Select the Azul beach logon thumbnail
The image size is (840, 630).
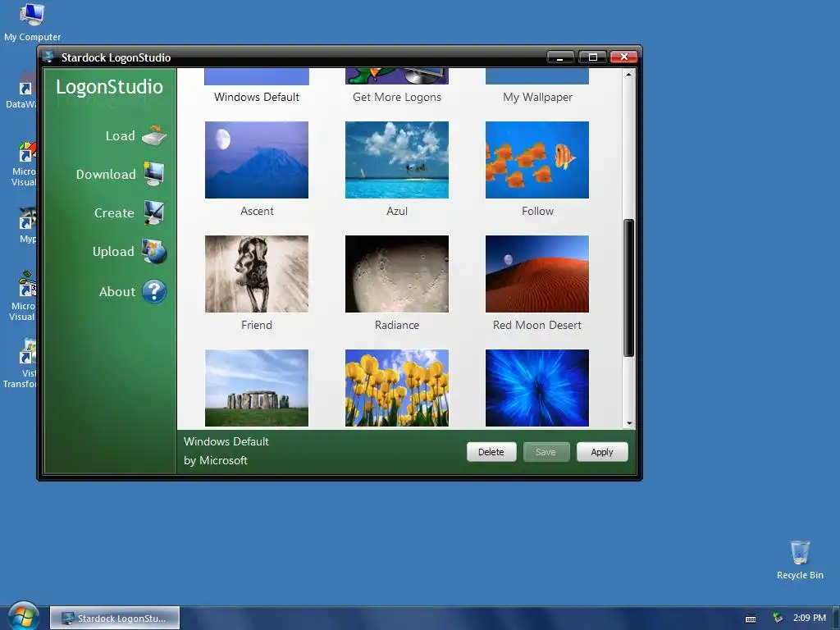coord(397,160)
